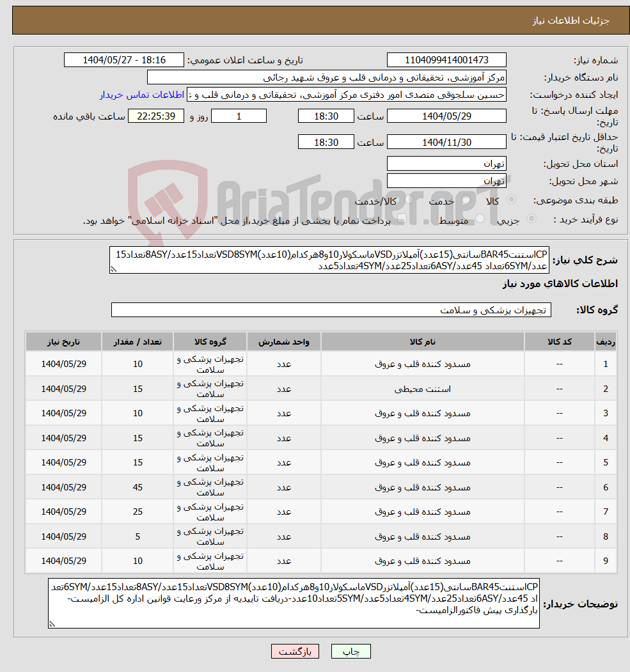630x672 pixels.
Task: Click the گروه کالا column header
Action: [210, 341]
